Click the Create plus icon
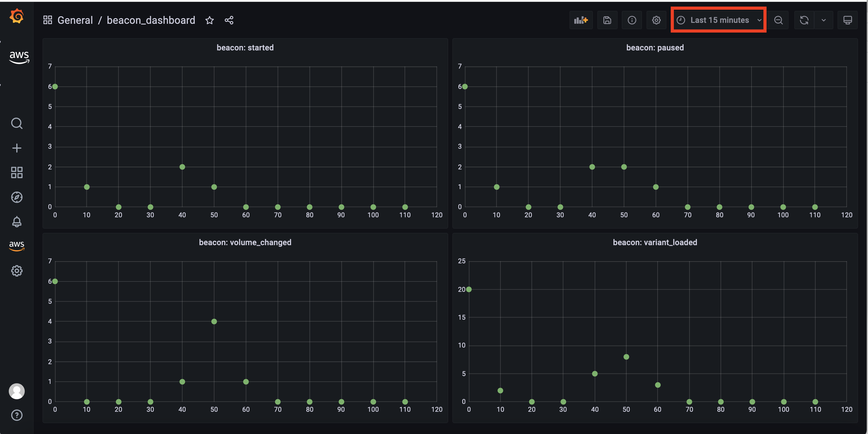 tap(17, 148)
